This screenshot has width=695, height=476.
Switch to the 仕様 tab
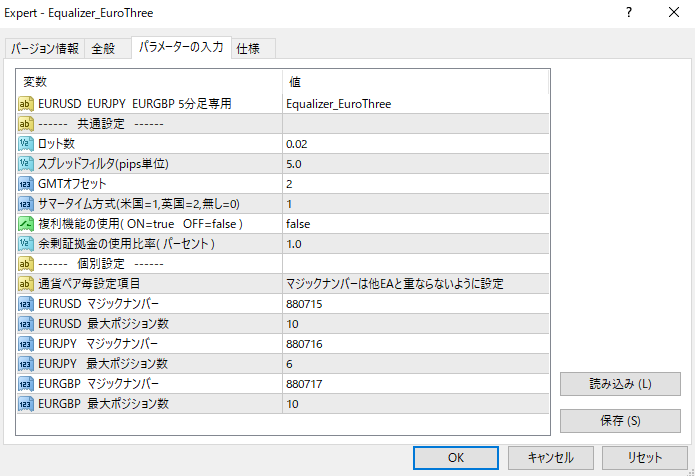pos(249,48)
